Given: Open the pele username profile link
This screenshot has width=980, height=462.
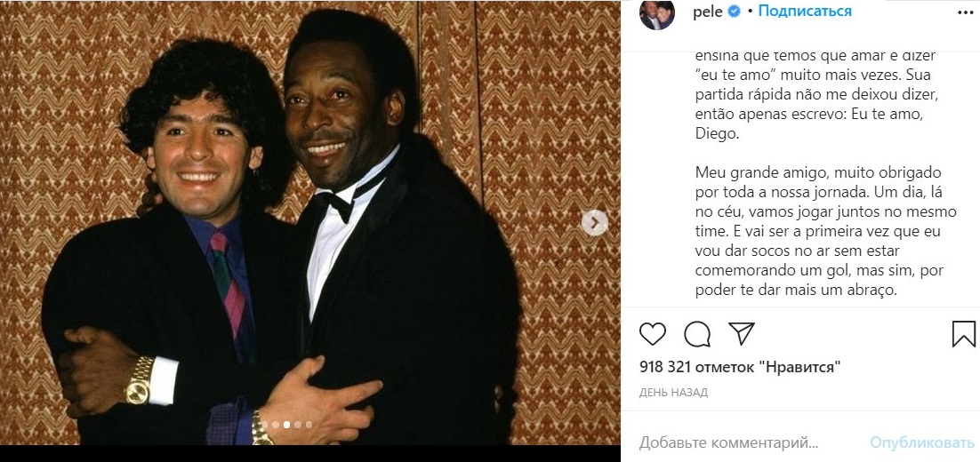Looking at the screenshot, I should pos(708,12).
